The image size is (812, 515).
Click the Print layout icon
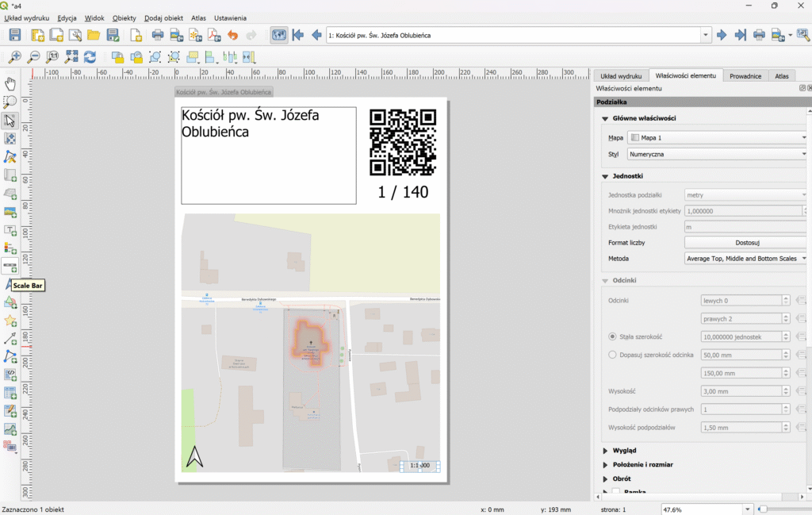(x=158, y=35)
